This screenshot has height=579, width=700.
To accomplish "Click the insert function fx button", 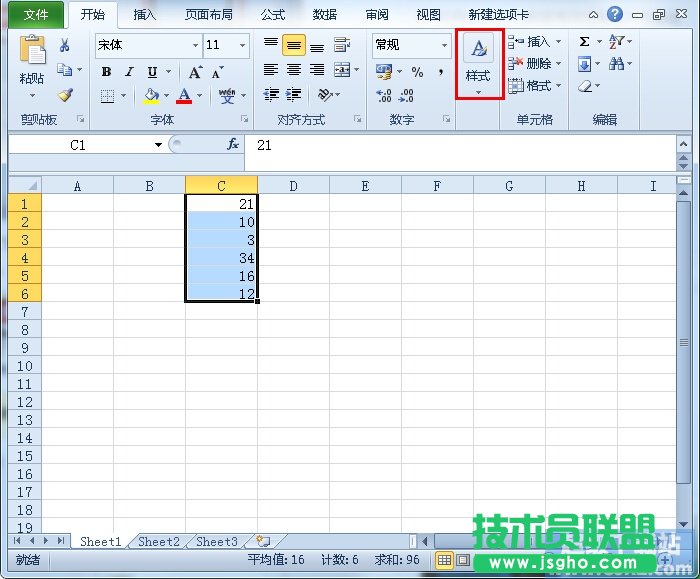I will pos(233,144).
